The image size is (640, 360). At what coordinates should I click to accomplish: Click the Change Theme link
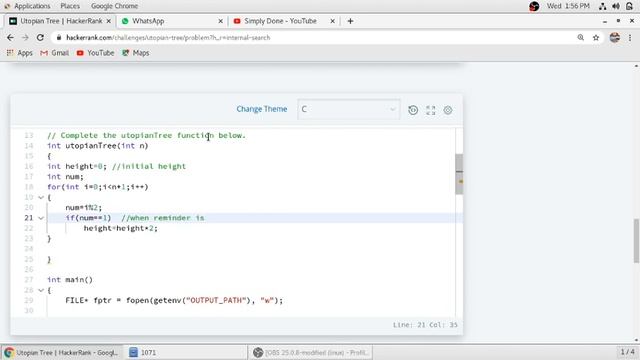(x=262, y=109)
